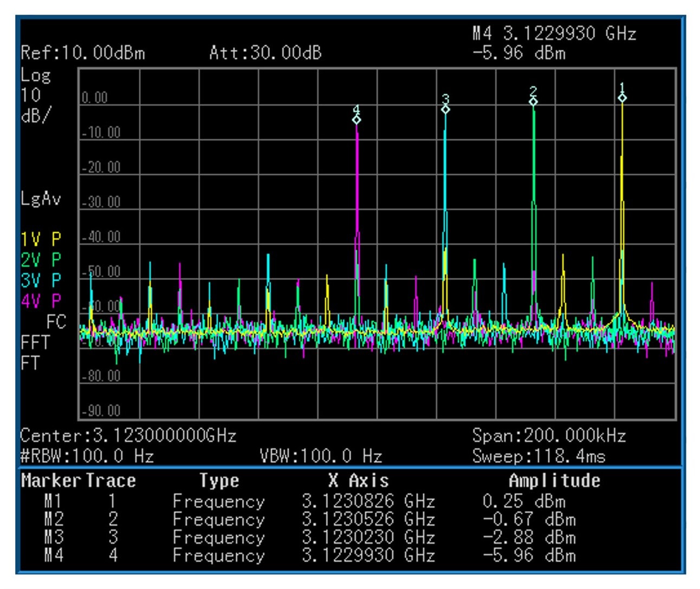This screenshot has height=589, width=700.
Task: Click the -20.00 grid axis label
Action: click(x=101, y=167)
